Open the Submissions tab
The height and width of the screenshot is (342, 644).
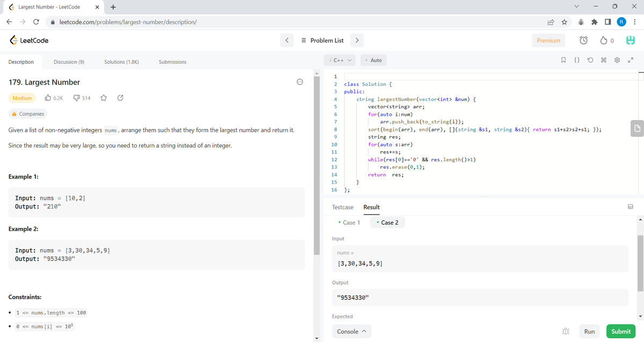pos(173,62)
